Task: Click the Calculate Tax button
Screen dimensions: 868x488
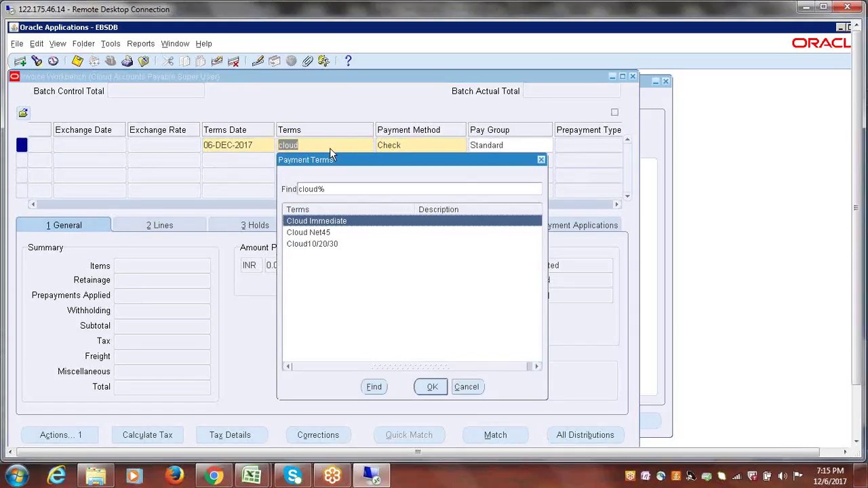Action: click(x=147, y=435)
